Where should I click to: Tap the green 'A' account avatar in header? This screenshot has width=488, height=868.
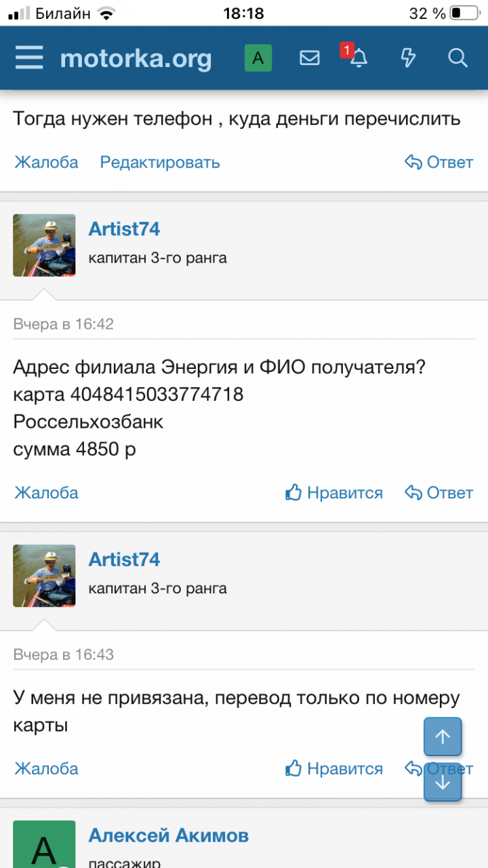tap(258, 58)
